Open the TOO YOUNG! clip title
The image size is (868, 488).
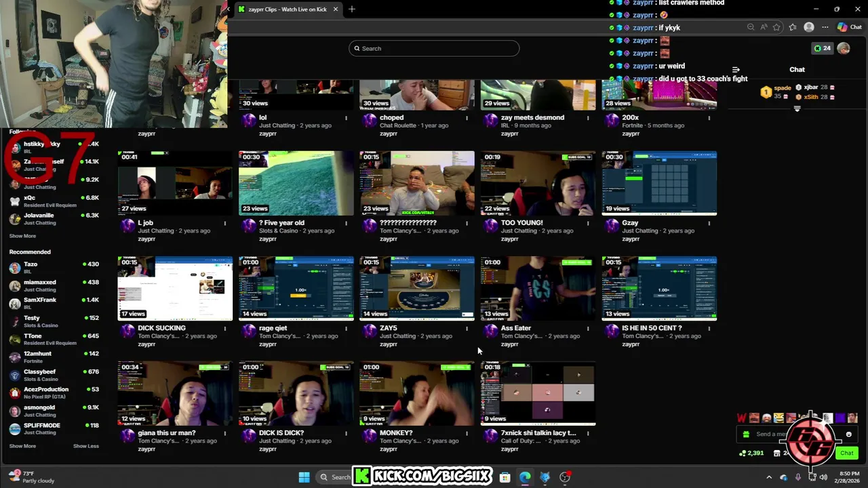[522, 222]
